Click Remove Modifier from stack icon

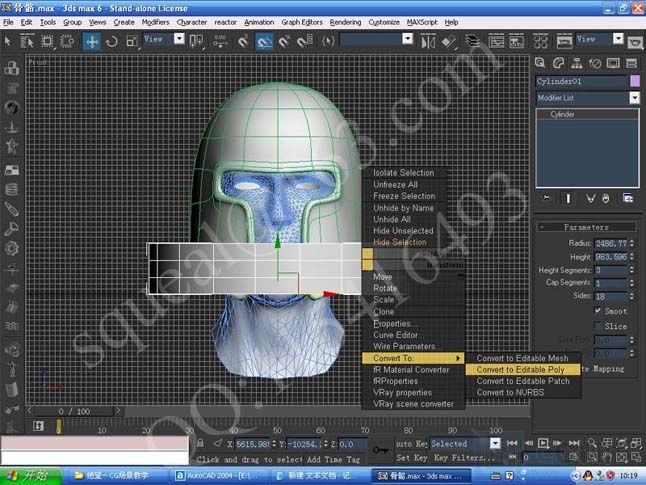point(605,199)
